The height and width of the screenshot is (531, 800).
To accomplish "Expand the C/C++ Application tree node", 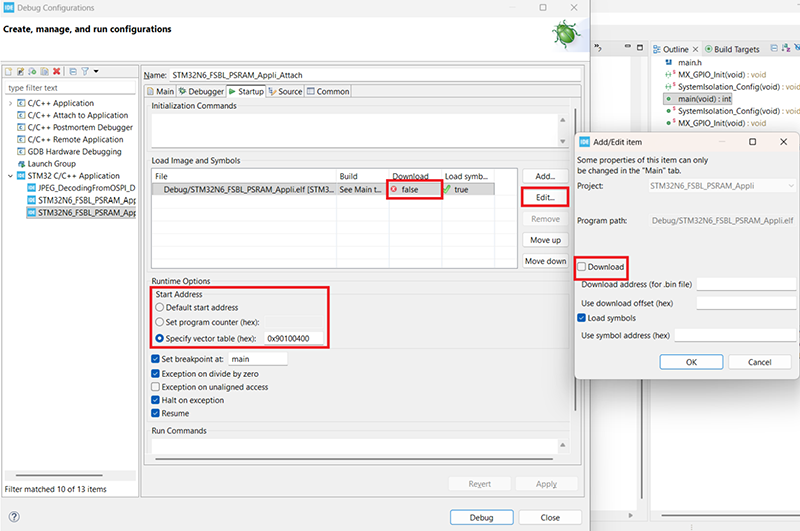I will (x=10, y=103).
